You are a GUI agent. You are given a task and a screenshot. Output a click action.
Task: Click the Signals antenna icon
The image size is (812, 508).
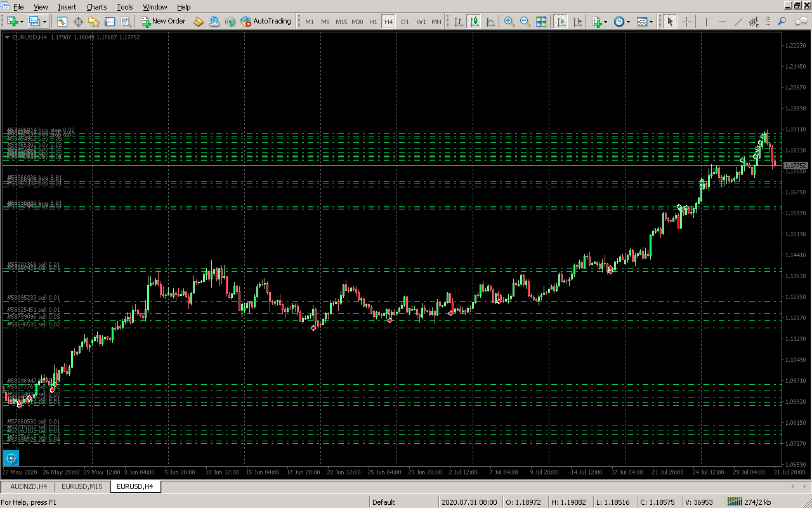click(230, 22)
